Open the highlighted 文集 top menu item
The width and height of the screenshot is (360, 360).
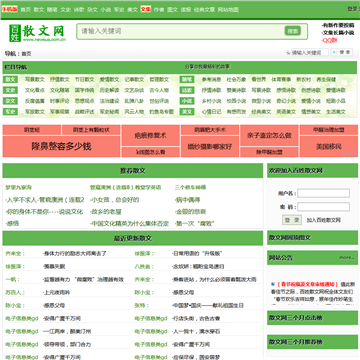(x=146, y=9)
